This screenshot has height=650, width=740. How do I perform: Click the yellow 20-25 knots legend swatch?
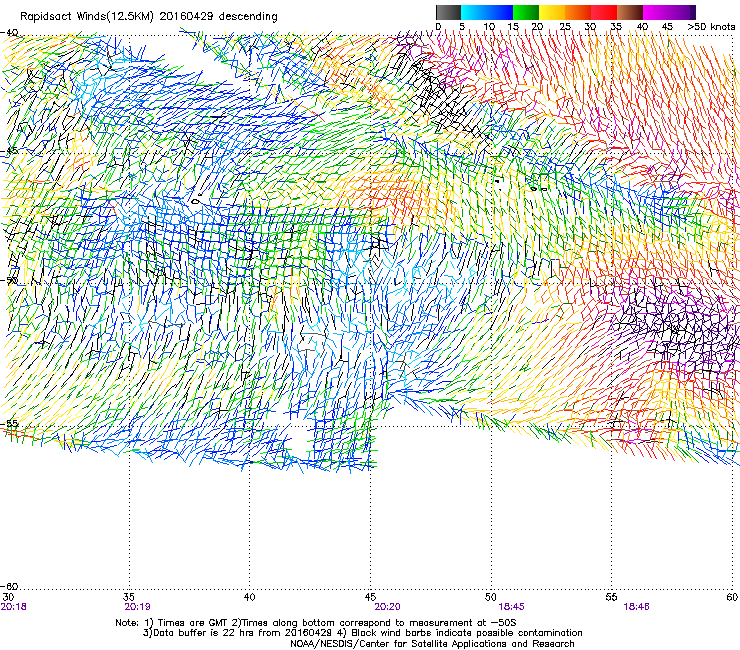tap(552, 12)
